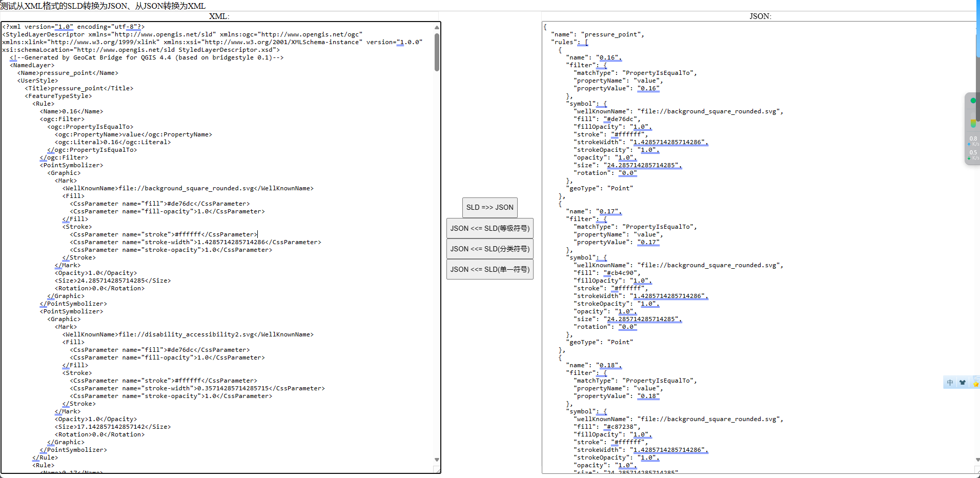Screen dimensions: 980x478
Task: Click the <Size>17.142857142857142</Size> line
Action: tap(113, 427)
